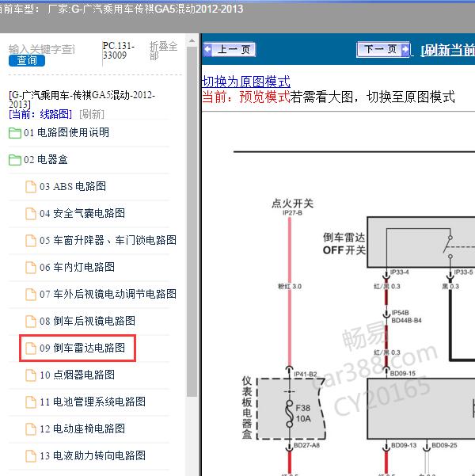
Task: Click document icon of 09 倒车雷达电路图
Action: pos(31,348)
